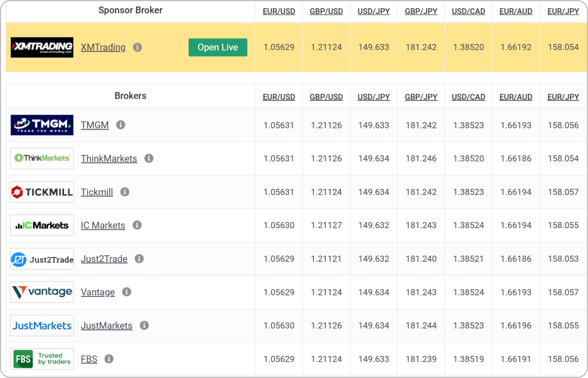The height and width of the screenshot is (378, 588).
Task: Click the Brokers column heading
Action: [130, 96]
